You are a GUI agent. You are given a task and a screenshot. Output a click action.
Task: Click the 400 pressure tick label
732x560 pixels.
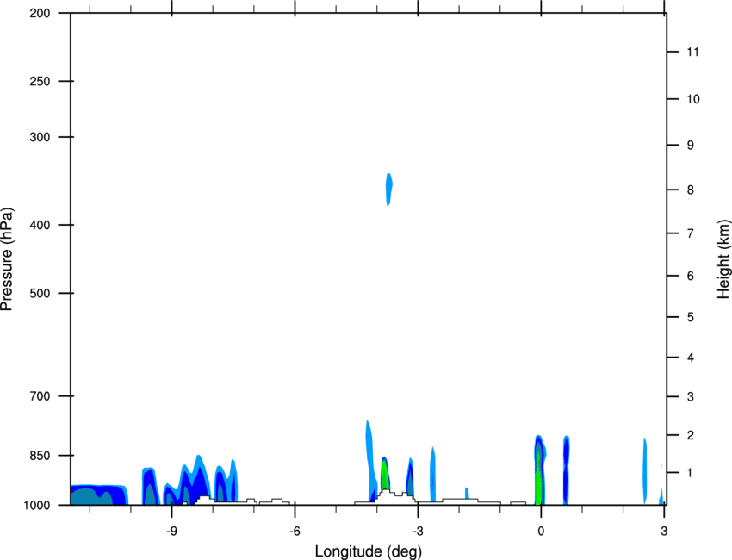coord(40,225)
